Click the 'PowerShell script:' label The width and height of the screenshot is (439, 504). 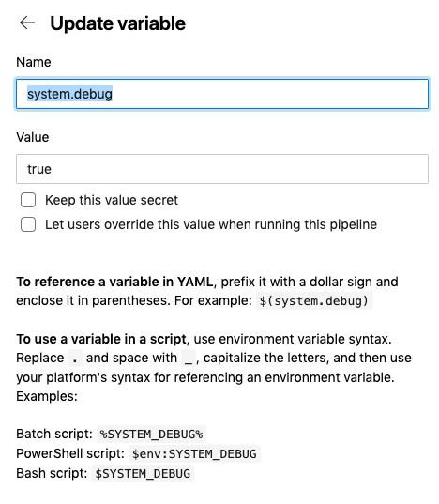(70, 453)
